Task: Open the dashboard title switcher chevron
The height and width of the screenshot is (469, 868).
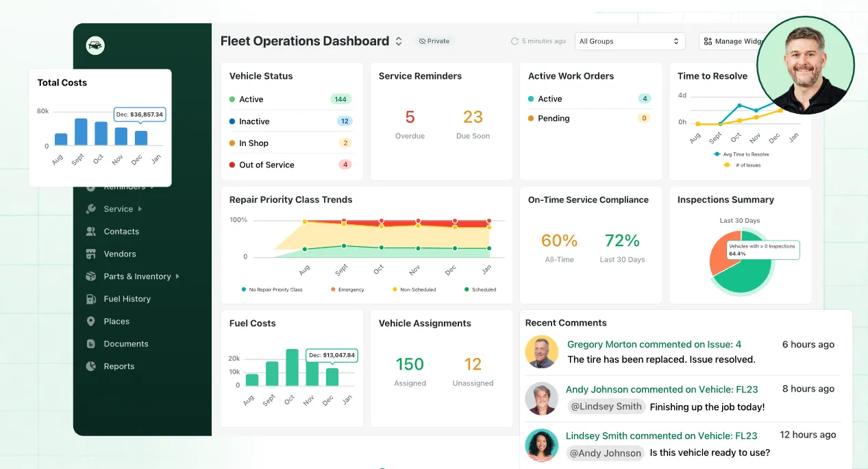Action: coord(399,40)
